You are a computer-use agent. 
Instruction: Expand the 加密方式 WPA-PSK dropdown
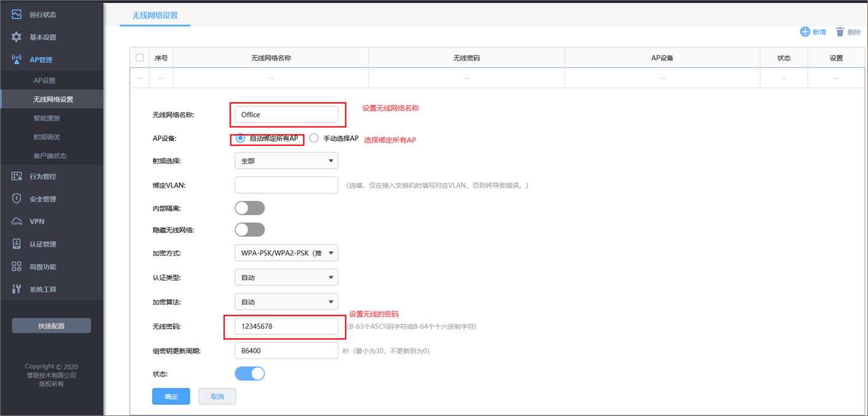pos(286,252)
